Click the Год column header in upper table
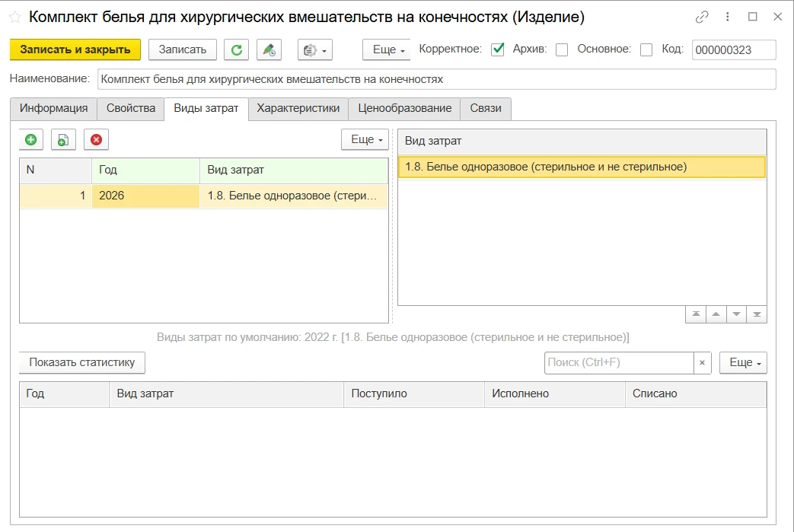The height and width of the screenshot is (532, 794). pos(146,170)
